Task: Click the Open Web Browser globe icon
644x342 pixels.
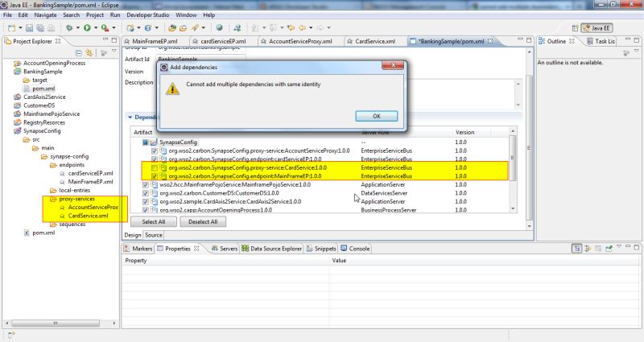Action: pos(219,28)
